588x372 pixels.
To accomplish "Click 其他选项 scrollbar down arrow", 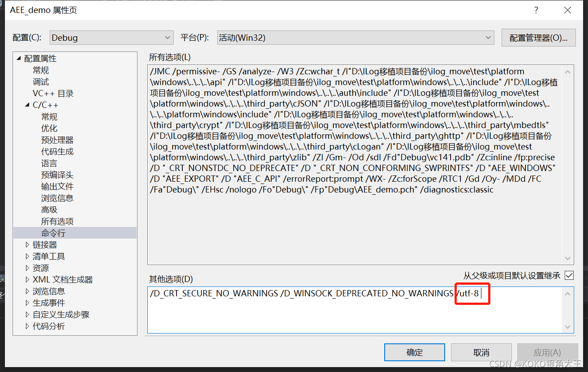I will pyautogui.click(x=568, y=327).
